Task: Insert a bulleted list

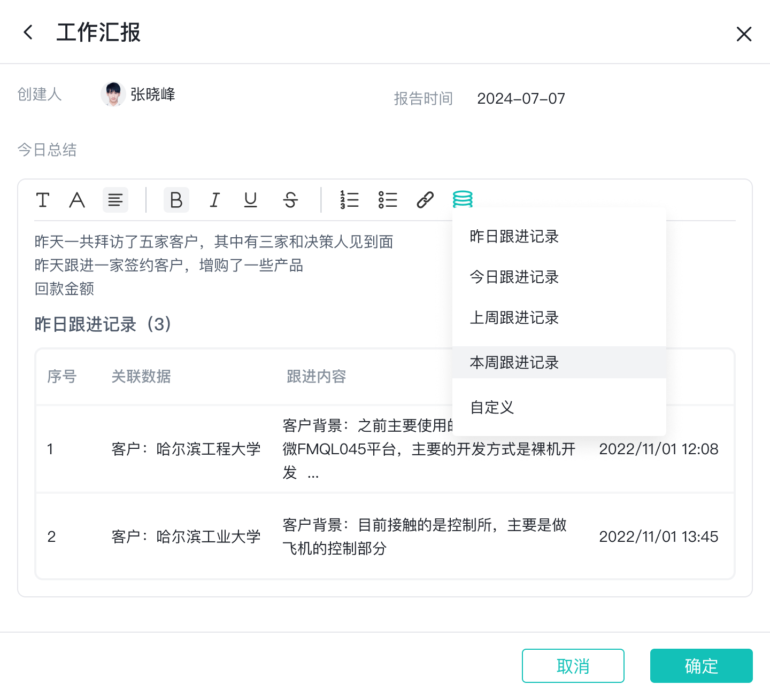Action: pyautogui.click(x=388, y=200)
